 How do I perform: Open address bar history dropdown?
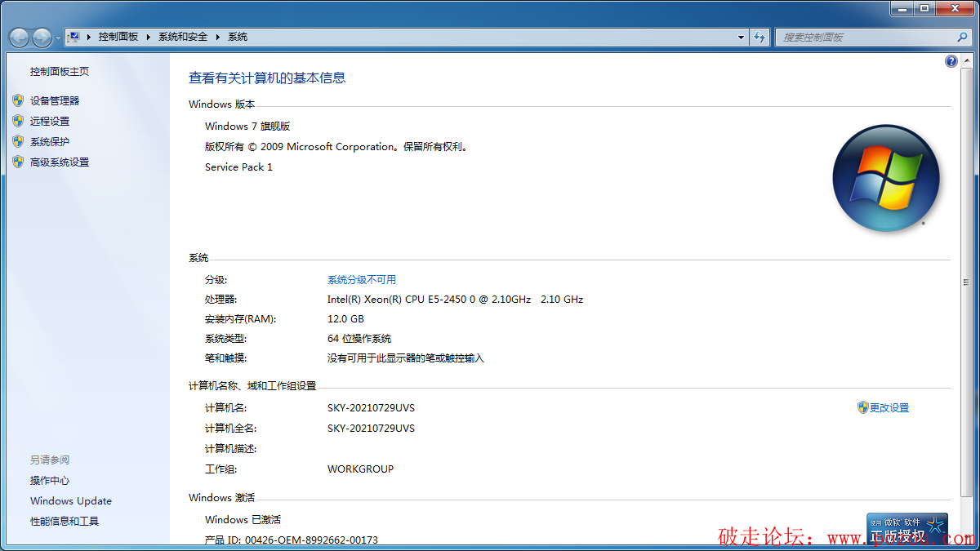pos(741,37)
